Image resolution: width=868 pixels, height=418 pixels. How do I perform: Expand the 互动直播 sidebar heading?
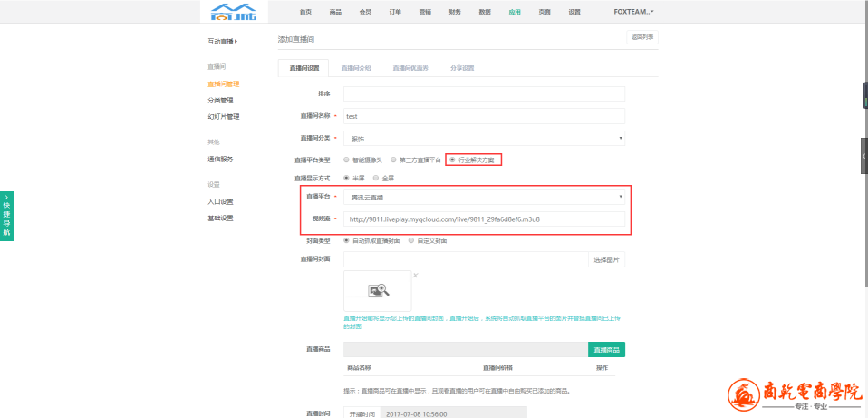[221, 41]
